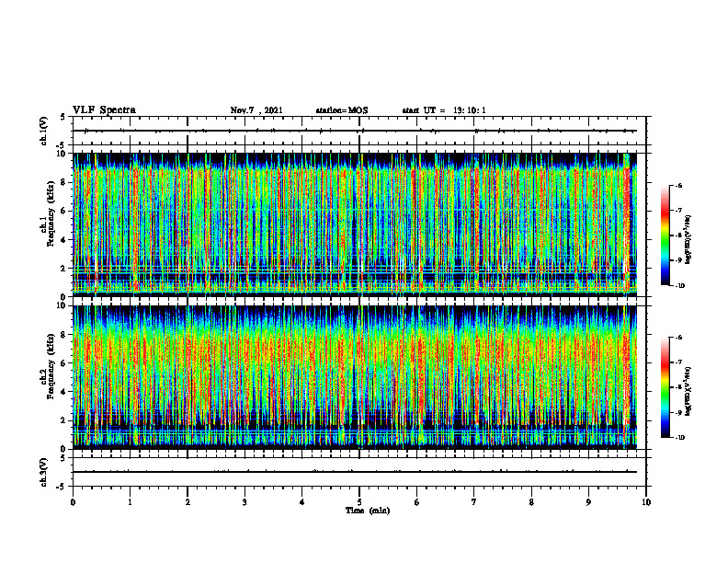Click the ch.1 spectrogram colorbar
728x563 pixels.
coord(665,236)
